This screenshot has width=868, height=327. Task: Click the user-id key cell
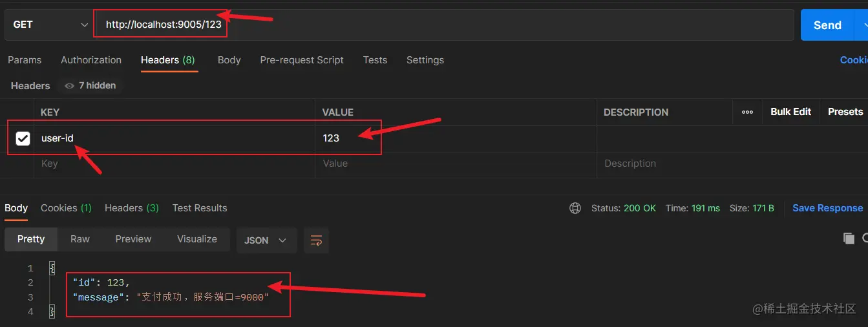tap(175, 138)
